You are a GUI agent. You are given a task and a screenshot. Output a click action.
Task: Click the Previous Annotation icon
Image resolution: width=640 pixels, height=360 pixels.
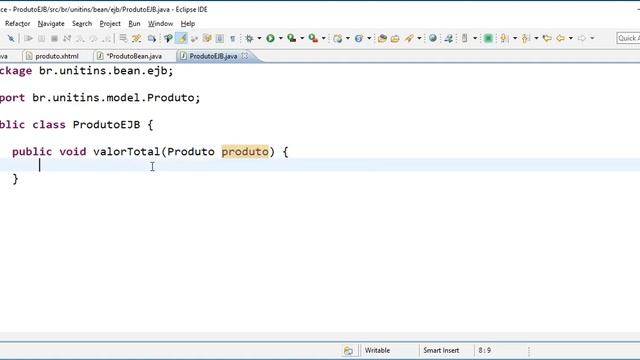tap(526, 38)
